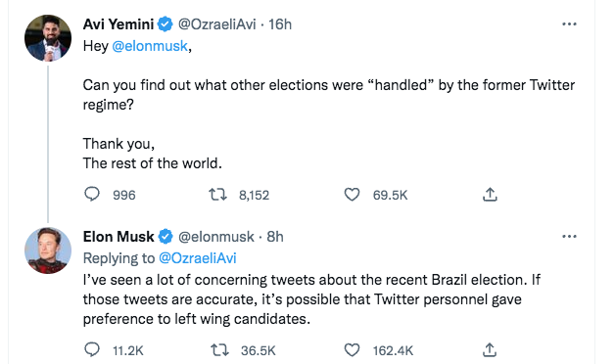Retweet Avi Yemini's tweet
Viewport: 615px width, 364px height.
(x=217, y=195)
